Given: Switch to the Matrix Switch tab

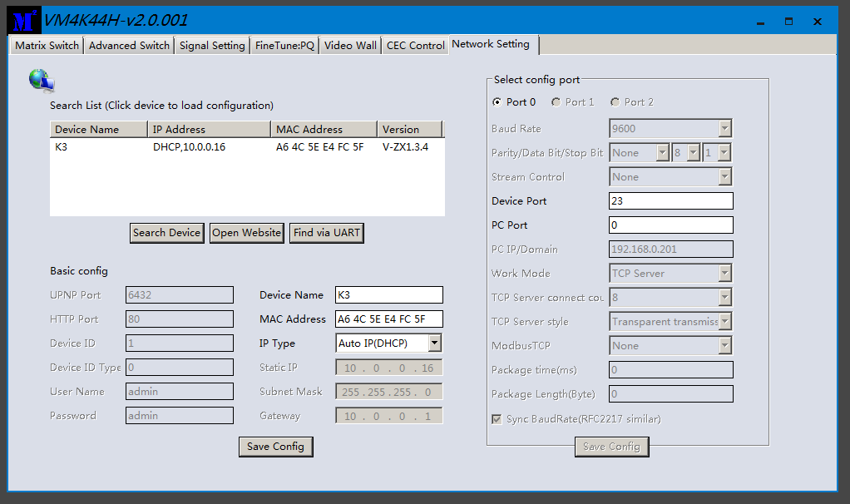Looking at the screenshot, I should [47, 46].
